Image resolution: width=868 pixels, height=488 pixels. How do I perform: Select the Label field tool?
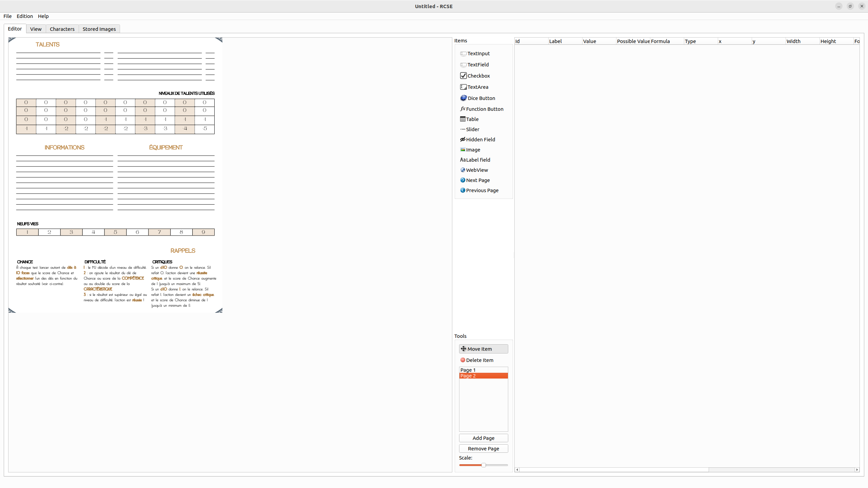click(478, 160)
